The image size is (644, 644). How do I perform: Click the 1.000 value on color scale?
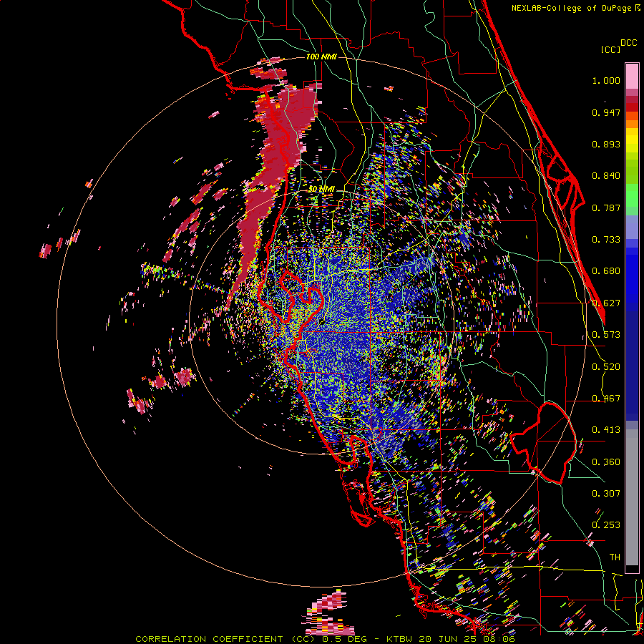point(606,80)
